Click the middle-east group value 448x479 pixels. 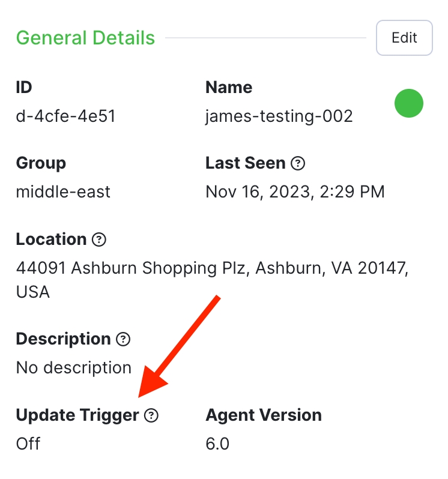(x=63, y=192)
